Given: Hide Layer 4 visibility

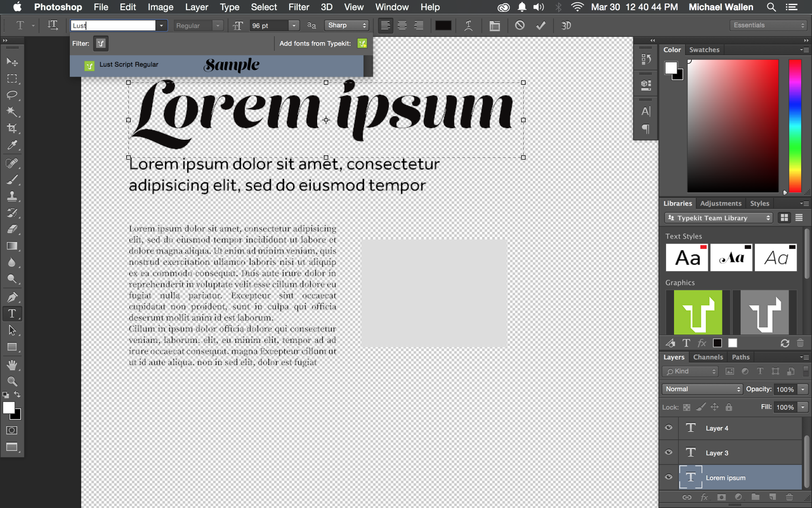Looking at the screenshot, I should pyautogui.click(x=668, y=428).
